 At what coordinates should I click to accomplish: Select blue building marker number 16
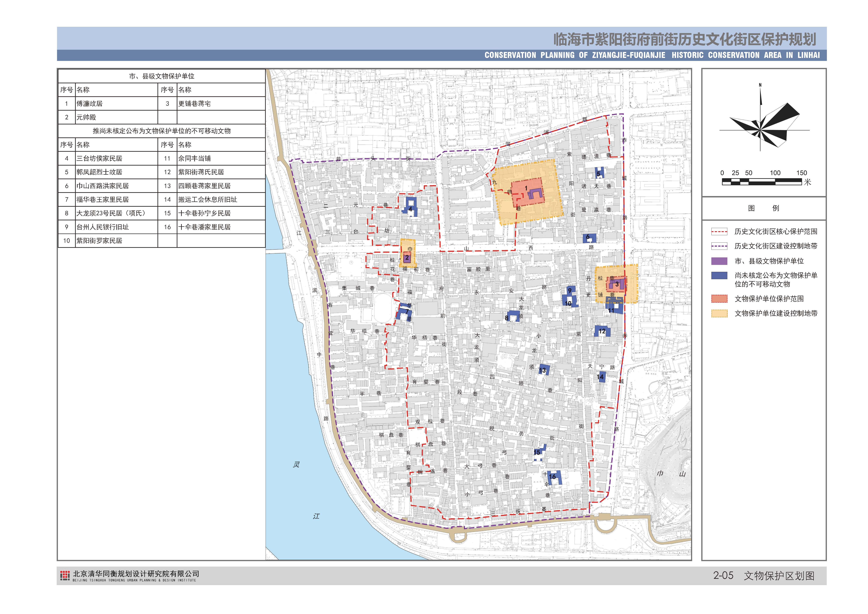pyautogui.click(x=555, y=477)
